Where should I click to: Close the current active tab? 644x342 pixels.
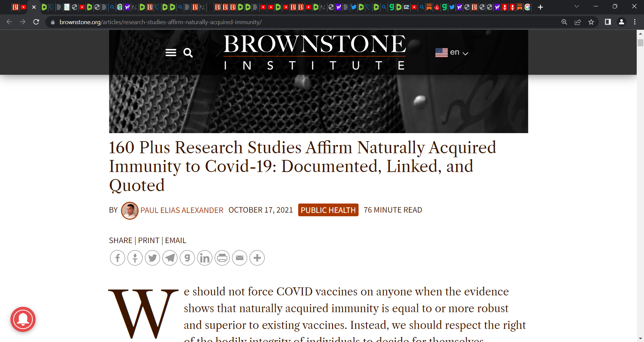[x=34, y=7]
